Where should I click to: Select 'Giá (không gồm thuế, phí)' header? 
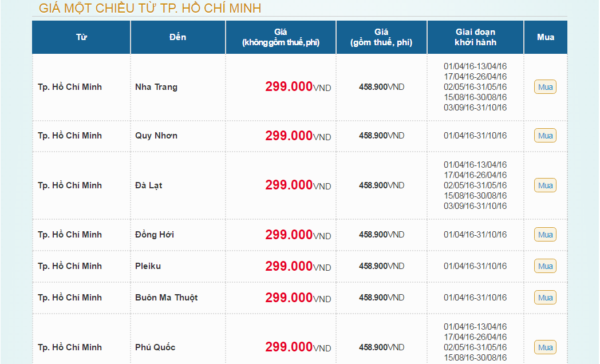point(281,37)
